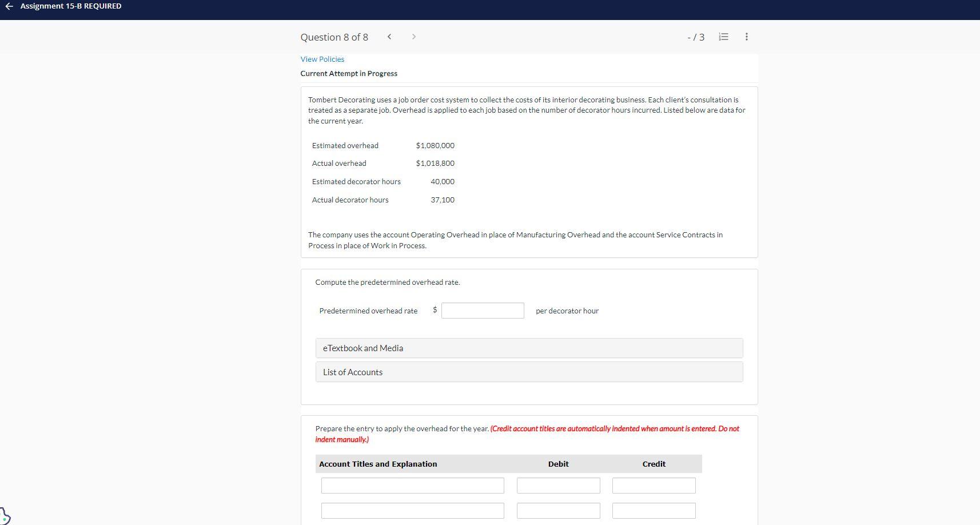Screen dimensions: 980x525
Task: Open the numbered question list icon
Action: (723, 37)
